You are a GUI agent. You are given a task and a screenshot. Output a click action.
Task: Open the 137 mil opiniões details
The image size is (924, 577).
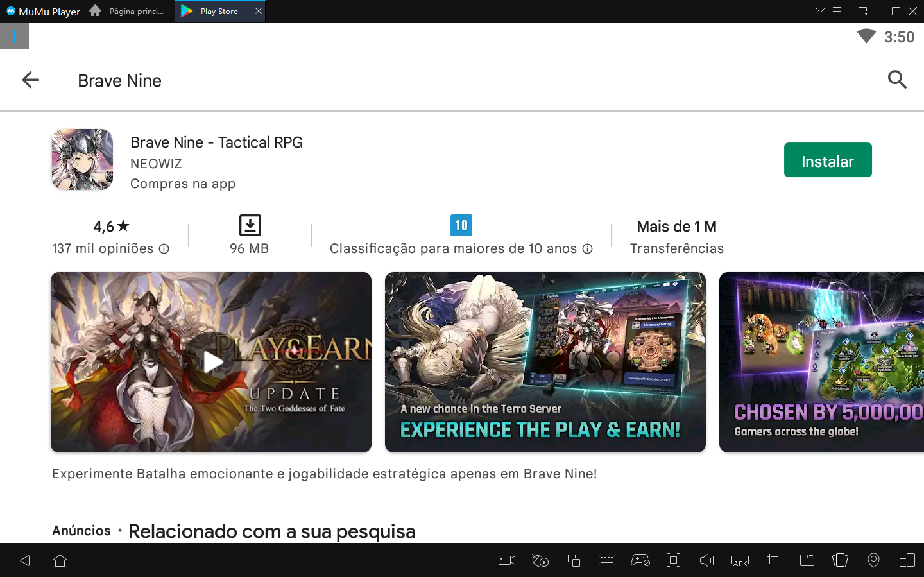coord(164,248)
